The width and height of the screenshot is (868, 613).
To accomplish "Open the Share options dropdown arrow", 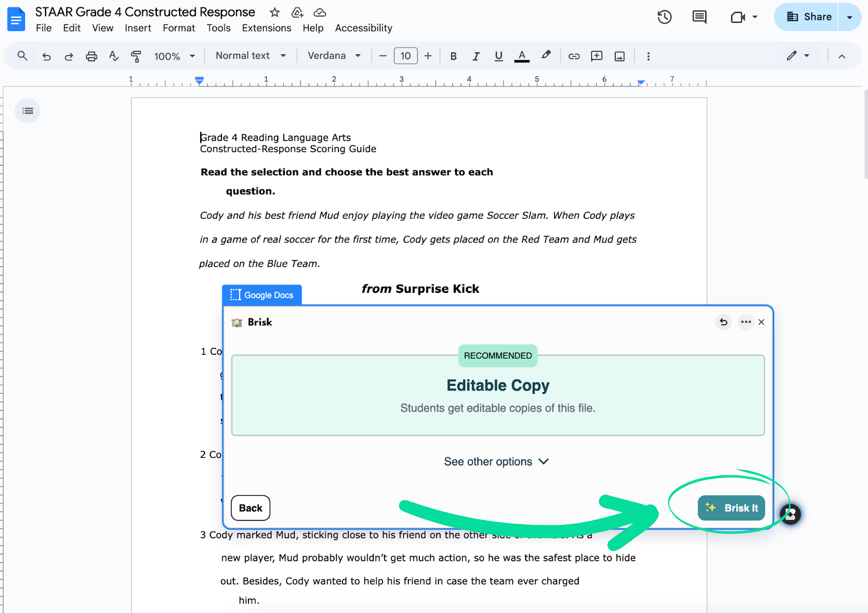I will click(850, 17).
